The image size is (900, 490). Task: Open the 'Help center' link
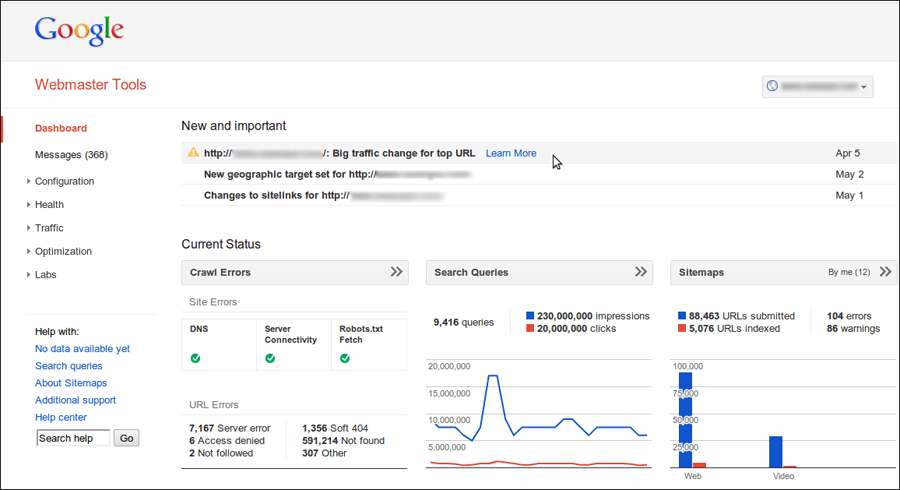pos(61,418)
